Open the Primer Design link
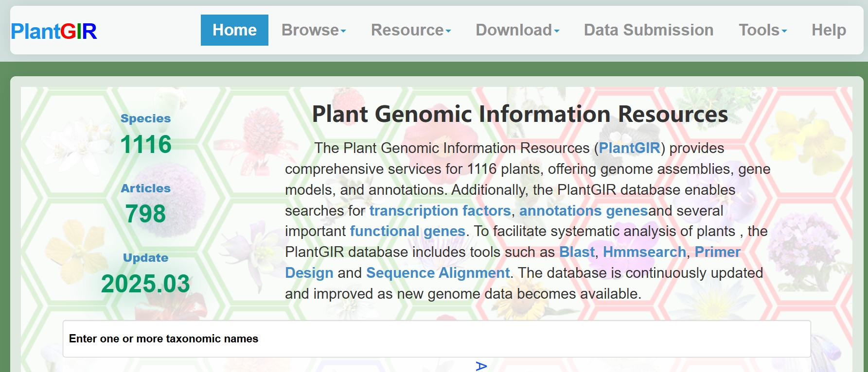 click(x=717, y=252)
